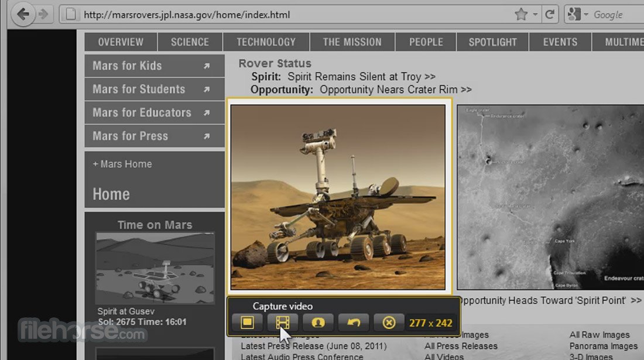Viewport: 644px width, 360px height.
Task: Open the Mars for Educators link
Action: click(x=155, y=112)
